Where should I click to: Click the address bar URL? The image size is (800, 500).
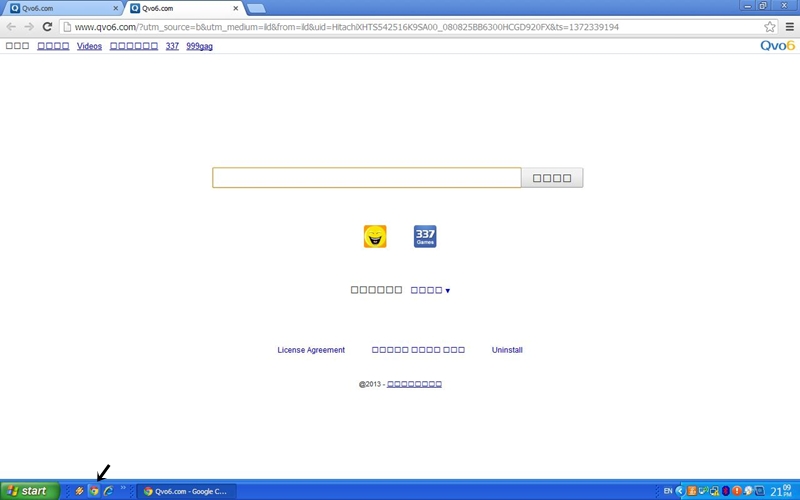coord(346,27)
